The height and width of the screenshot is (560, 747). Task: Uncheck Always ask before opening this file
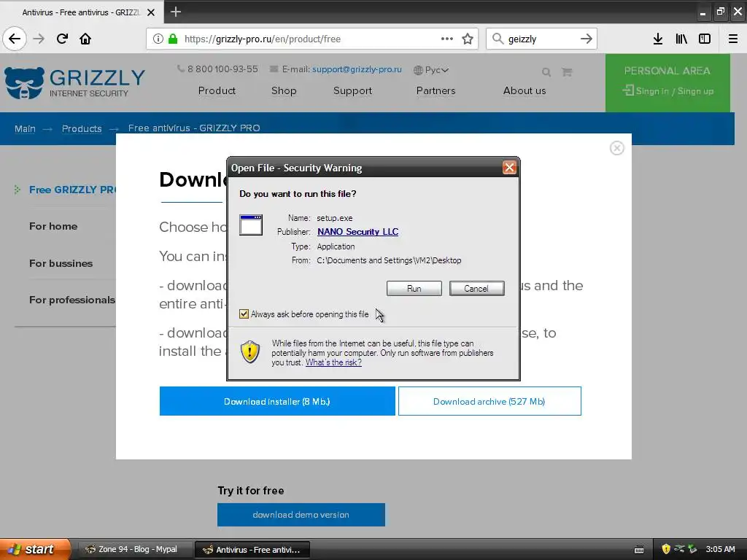(x=244, y=314)
